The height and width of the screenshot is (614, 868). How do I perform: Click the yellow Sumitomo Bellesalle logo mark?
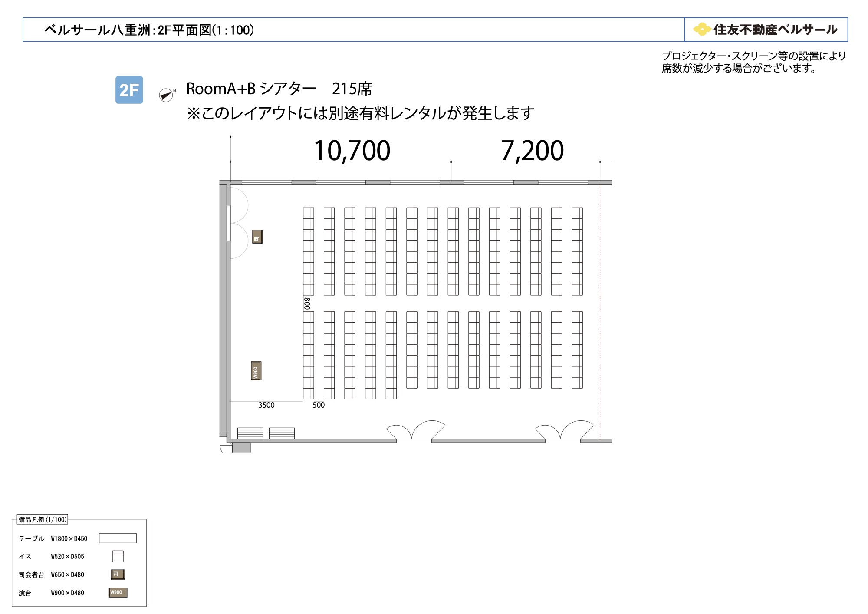pos(701,30)
